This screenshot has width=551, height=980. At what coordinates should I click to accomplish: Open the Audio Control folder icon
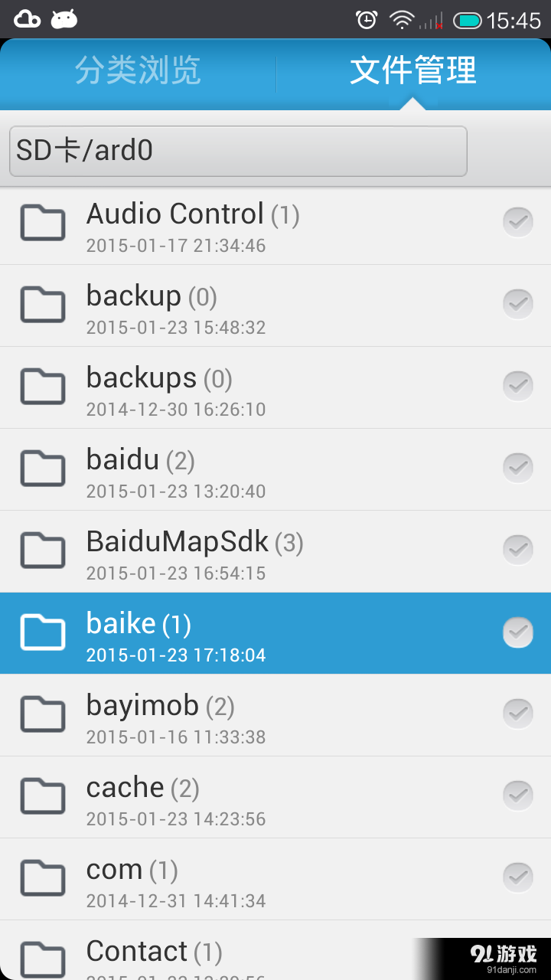click(x=42, y=223)
